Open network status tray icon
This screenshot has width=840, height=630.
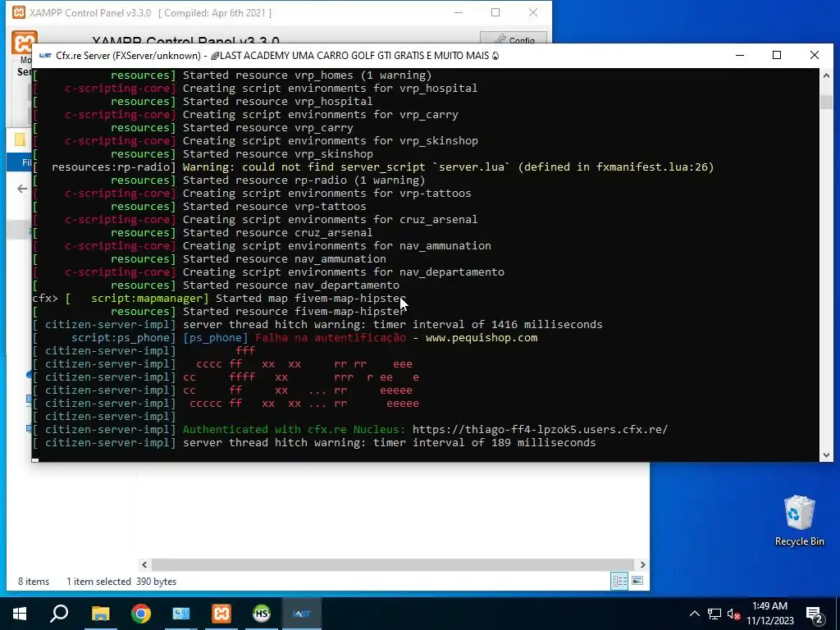tap(714, 614)
